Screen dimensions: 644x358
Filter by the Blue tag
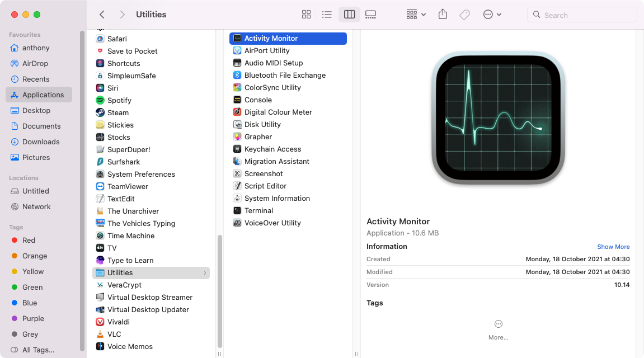click(39, 303)
